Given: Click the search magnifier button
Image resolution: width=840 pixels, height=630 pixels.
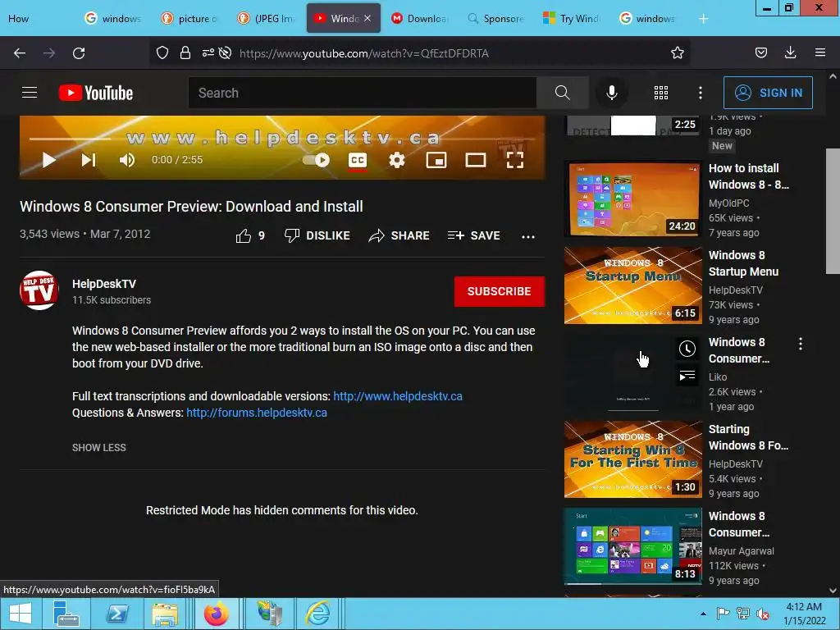Looking at the screenshot, I should [x=562, y=93].
